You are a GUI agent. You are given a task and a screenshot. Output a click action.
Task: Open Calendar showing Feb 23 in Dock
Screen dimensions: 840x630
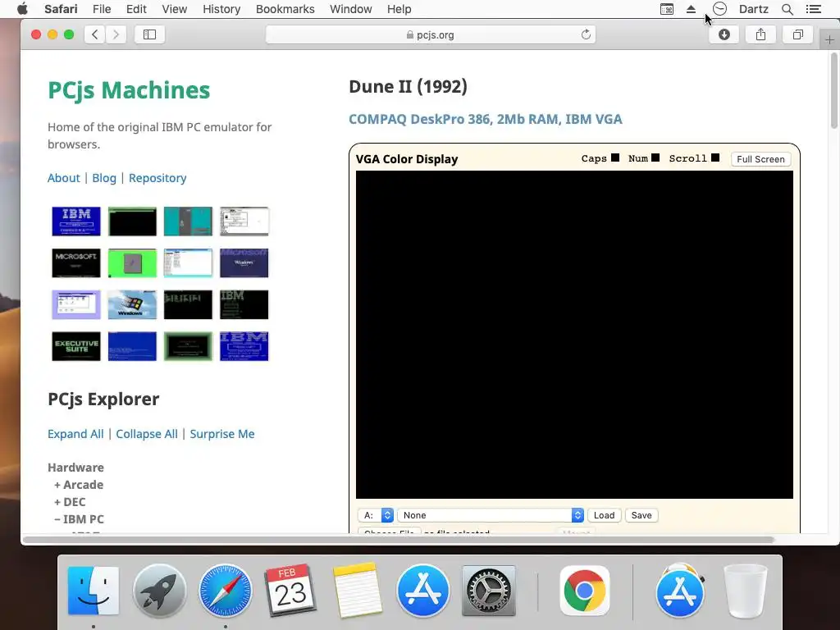pyautogui.click(x=291, y=589)
